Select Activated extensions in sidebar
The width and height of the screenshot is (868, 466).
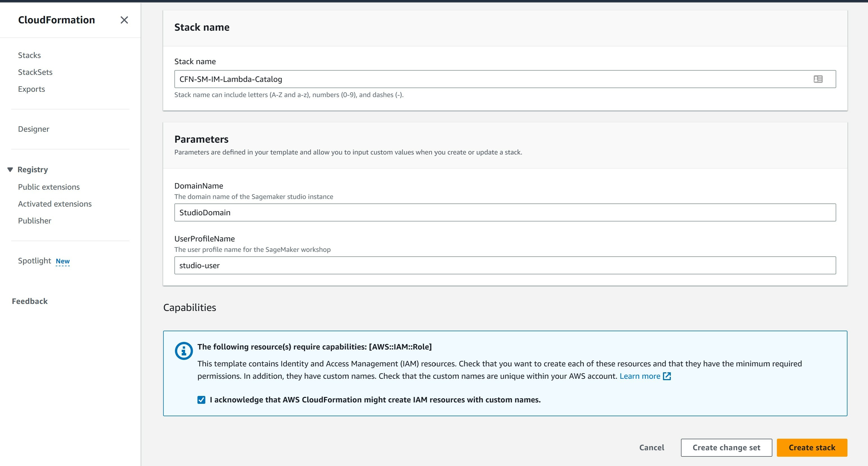(x=55, y=204)
